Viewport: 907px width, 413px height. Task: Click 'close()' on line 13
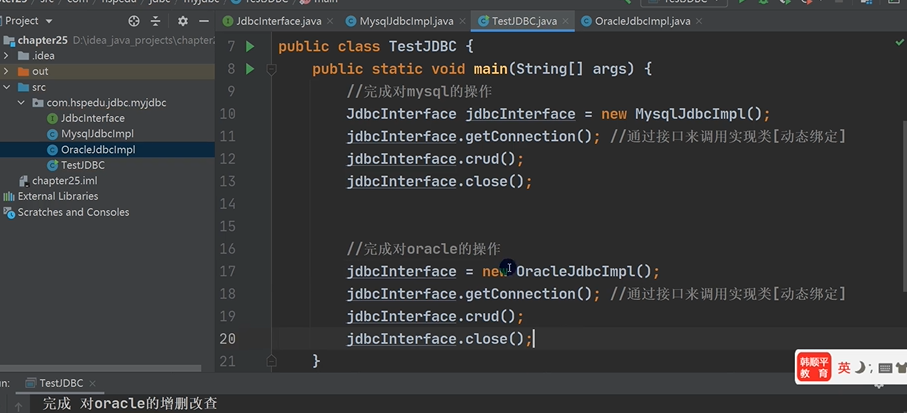(x=495, y=182)
